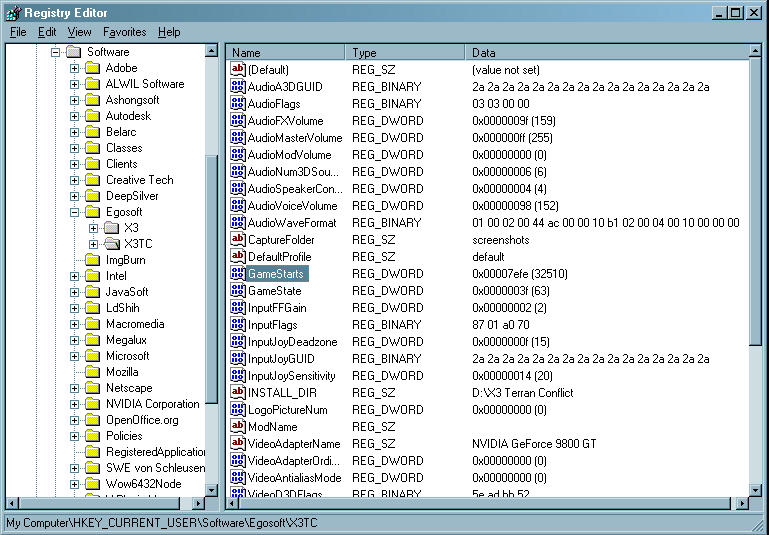Select the AudioVoiceVolume value name
Screen dimensions: 769x535
(x=292, y=205)
